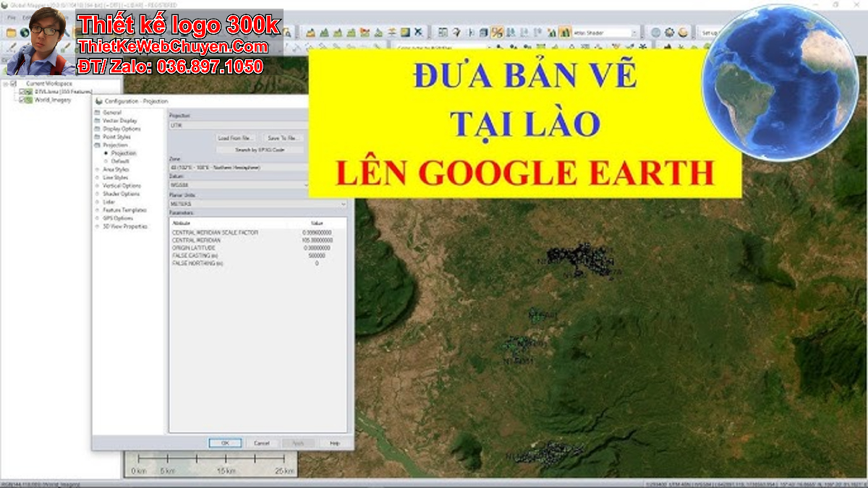Click the Open Data File folder icon
Image resolution: width=868 pixels, height=488 pixels.
click(11, 33)
